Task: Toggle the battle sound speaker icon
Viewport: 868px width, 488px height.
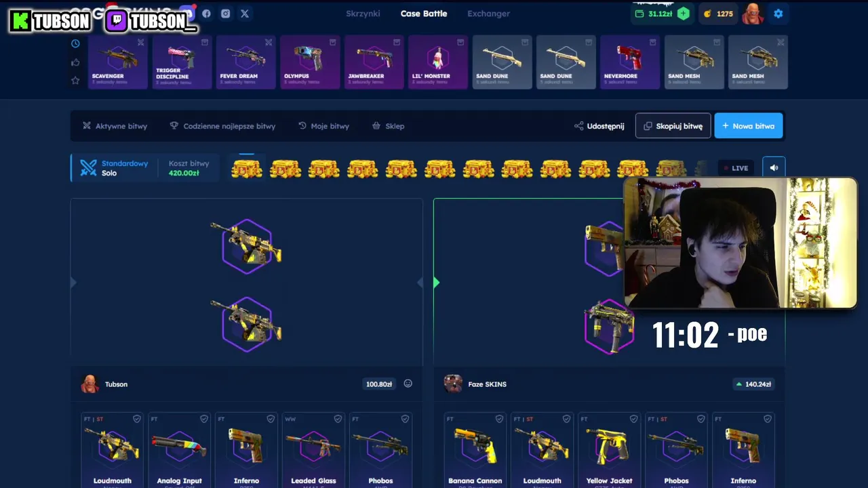Action: click(774, 168)
